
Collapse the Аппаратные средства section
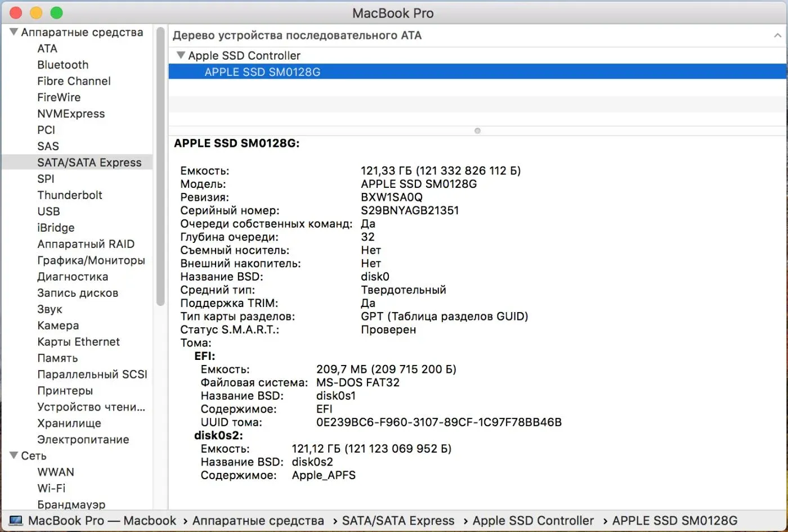click(14, 33)
